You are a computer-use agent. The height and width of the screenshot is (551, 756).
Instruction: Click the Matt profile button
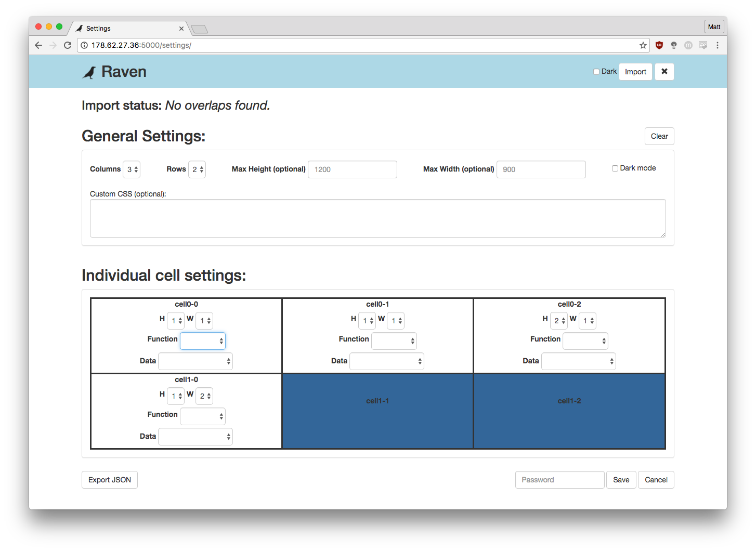[714, 27]
